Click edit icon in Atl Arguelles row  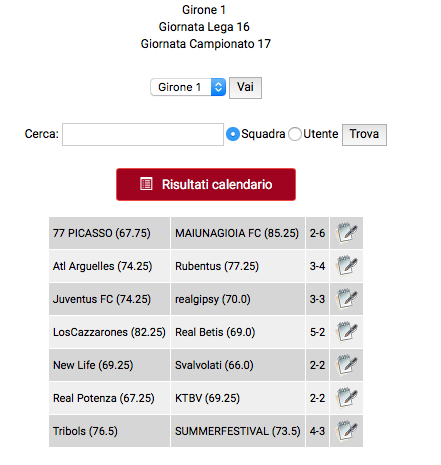(347, 266)
